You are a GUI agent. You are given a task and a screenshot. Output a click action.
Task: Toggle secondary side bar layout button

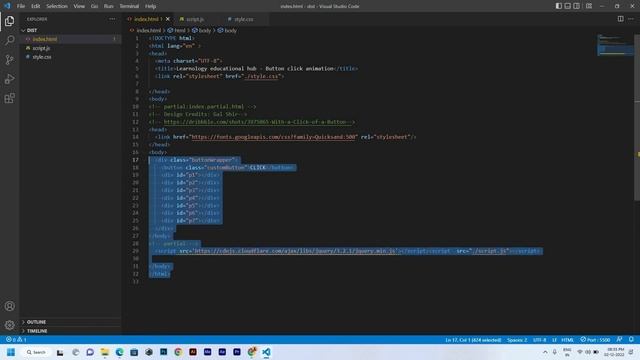[576, 6]
